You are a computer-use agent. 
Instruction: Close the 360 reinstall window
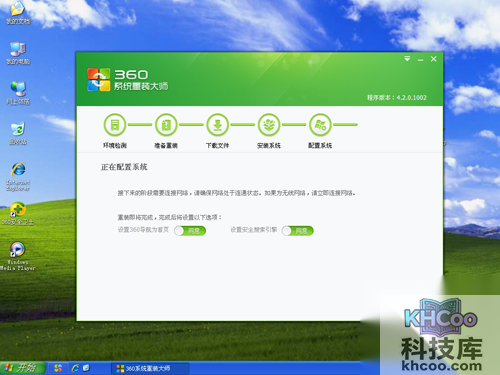(434, 59)
